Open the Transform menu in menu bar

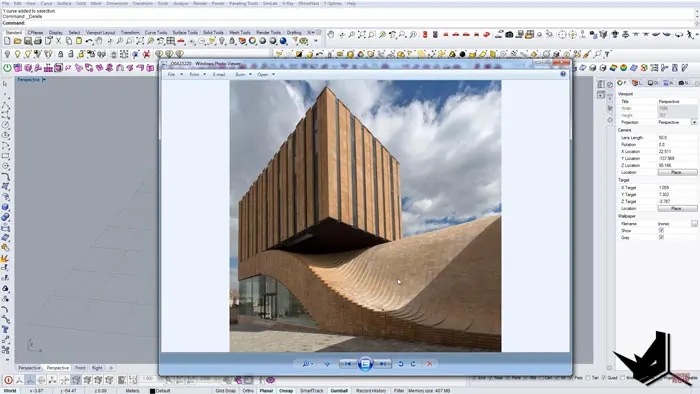[142, 3]
